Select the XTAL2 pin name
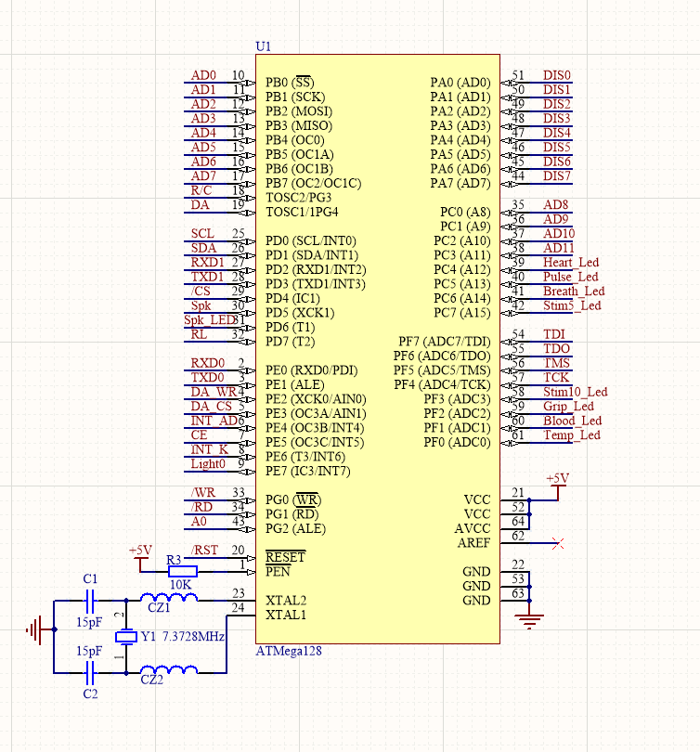Viewport: 700px width, 752px height. 286,601
